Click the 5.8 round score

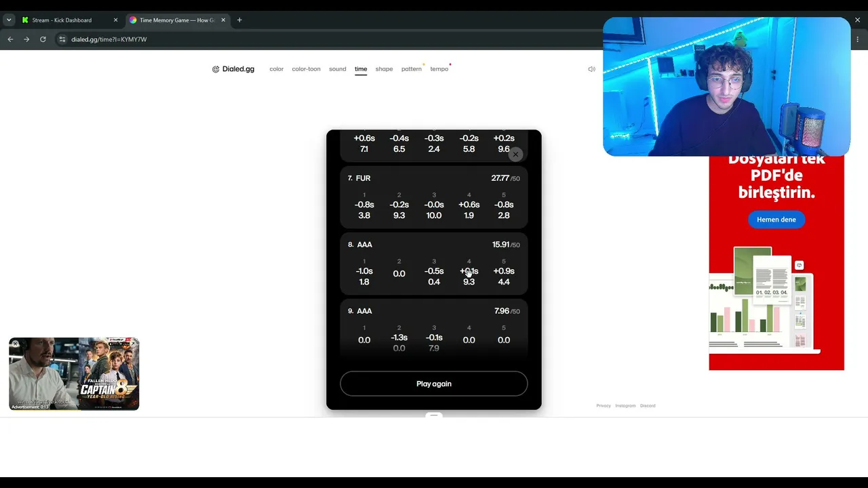(x=469, y=149)
